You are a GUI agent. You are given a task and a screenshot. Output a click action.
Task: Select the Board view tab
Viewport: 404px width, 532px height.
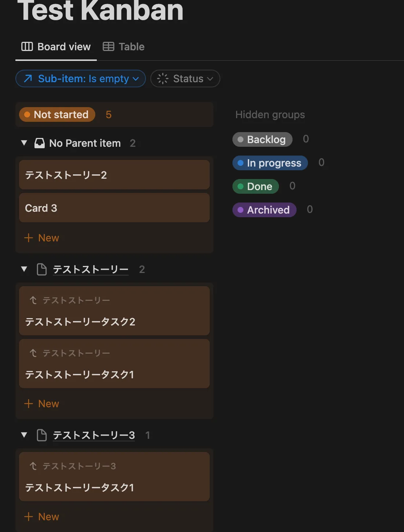pos(56,47)
